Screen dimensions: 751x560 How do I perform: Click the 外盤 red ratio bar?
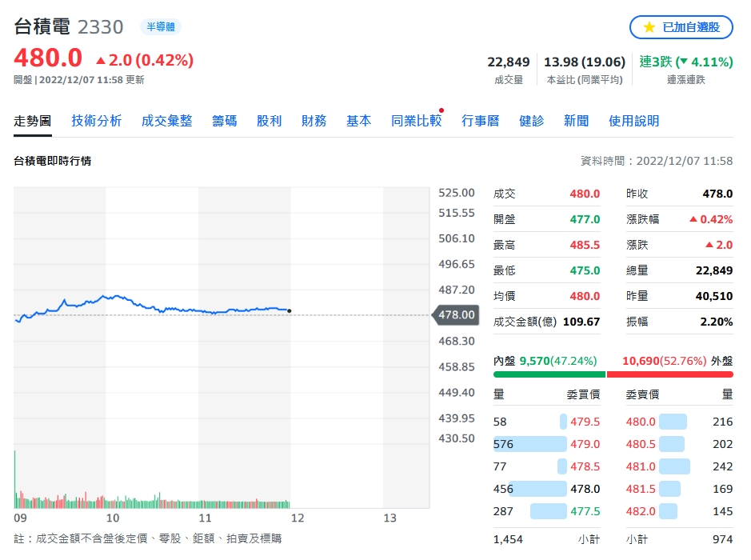coord(669,374)
